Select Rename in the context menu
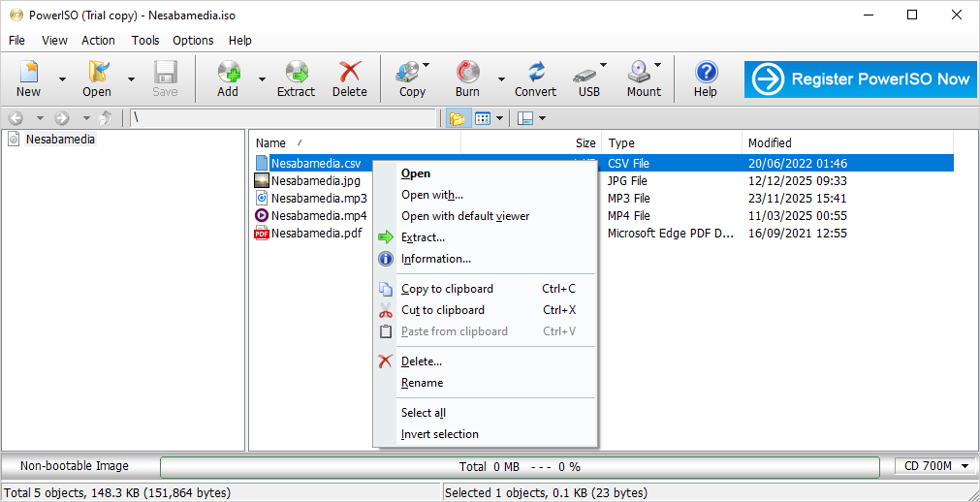Viewport: 980px width, 502px height. tap(422, 383)
